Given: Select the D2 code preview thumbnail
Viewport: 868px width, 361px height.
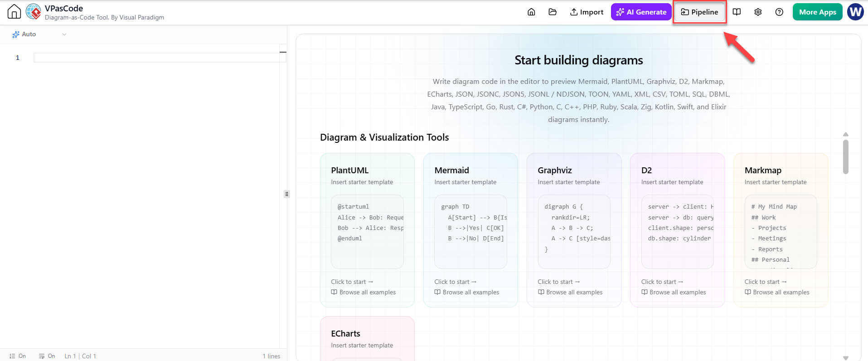Looking at the screenshot, I should pos(677,232).
